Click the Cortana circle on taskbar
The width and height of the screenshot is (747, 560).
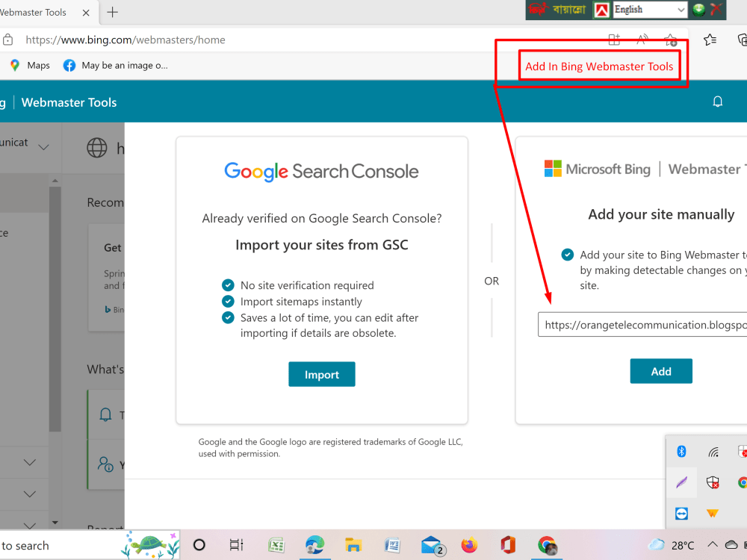coord(199,545)
